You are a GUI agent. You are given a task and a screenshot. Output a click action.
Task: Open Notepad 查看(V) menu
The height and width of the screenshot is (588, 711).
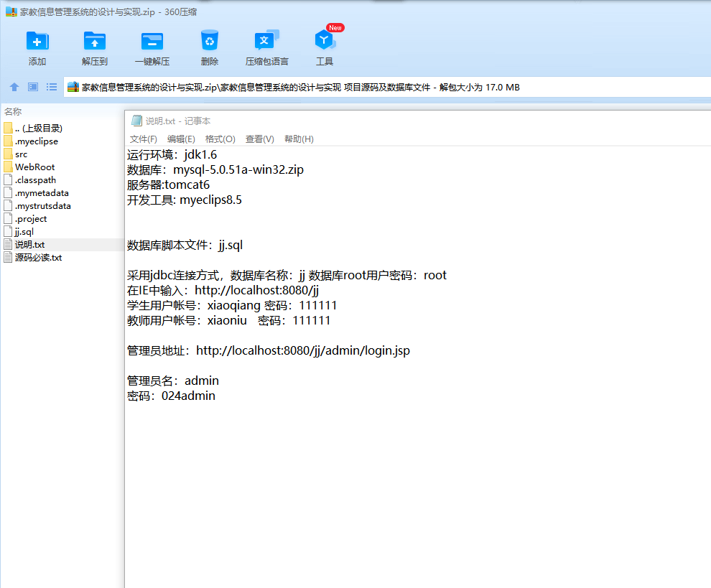point(260,139)
